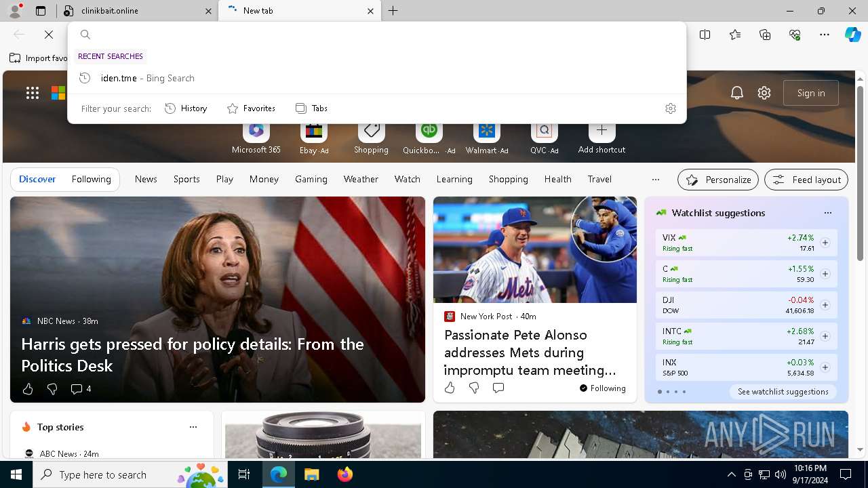868x488 pixels.
Task: Switch to clinikbait.online tab
Action: coord(138,11)
